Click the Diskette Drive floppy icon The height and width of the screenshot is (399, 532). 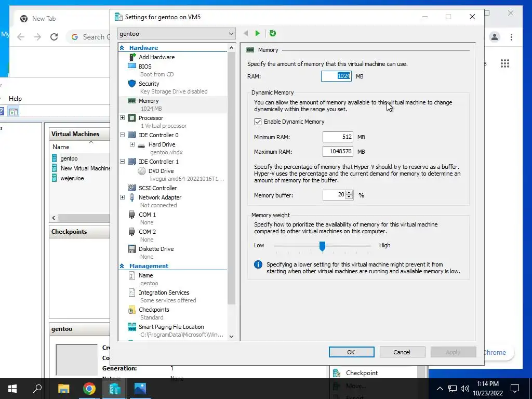pos(132,249)
